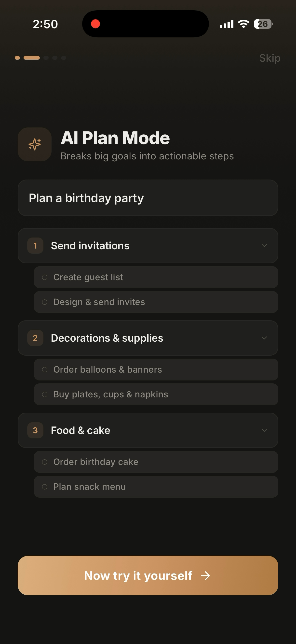The image size is (296, 644).
Task: Skip the onboarding tutorial
Action: coord(270,58)
